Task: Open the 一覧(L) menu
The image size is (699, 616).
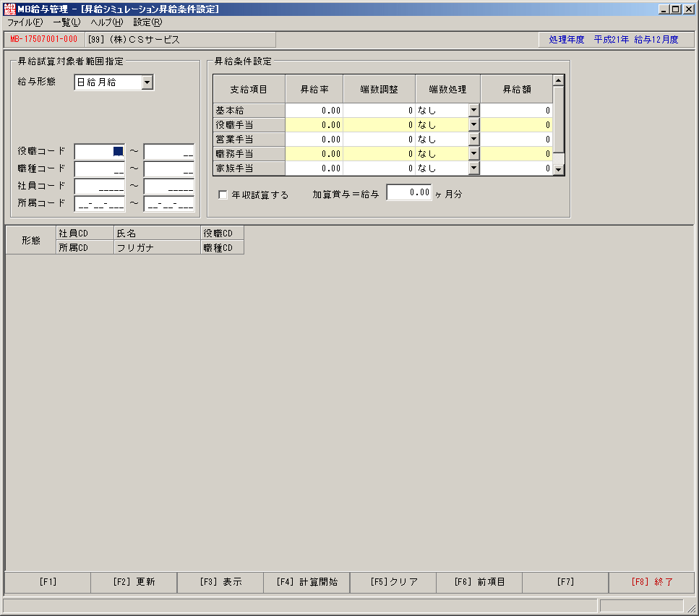Action: pyautogui.click(x=67, y=22)
